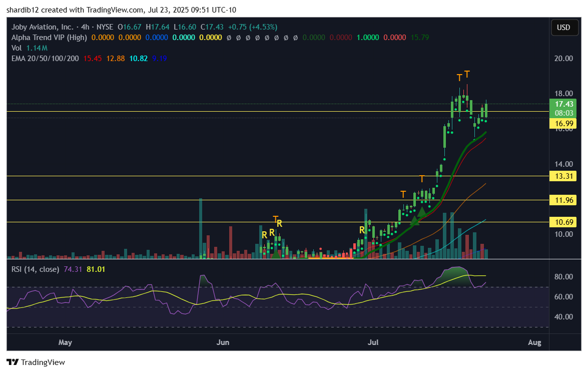588x373 pixels.
Task: Click the Alpha Trend value 15.79
Action: click(420, 38)
